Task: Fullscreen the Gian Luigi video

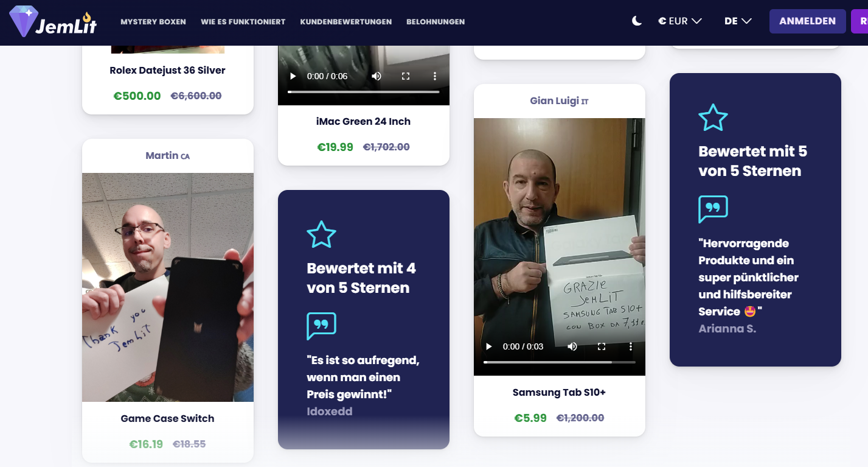Action: pyautogui.click(x=602, y=346)
